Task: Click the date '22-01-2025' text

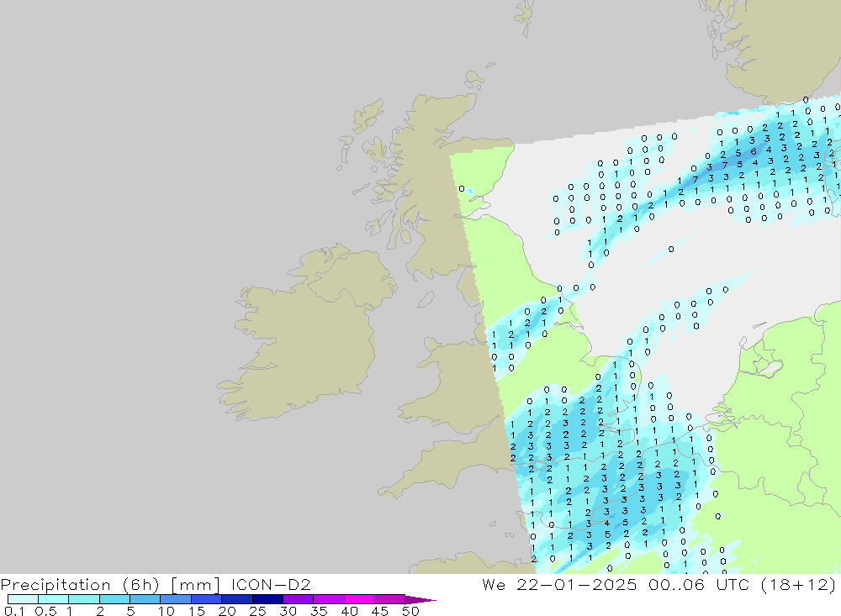Action: click(577, 584)
